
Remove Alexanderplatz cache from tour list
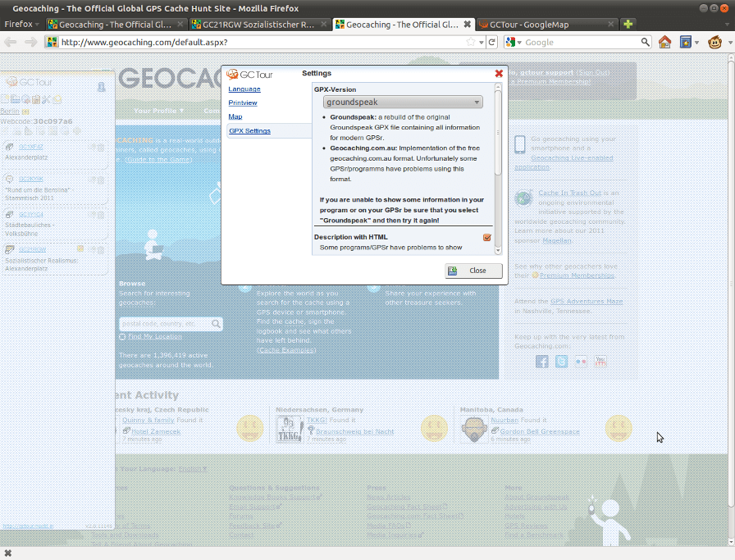coord(101,148)
